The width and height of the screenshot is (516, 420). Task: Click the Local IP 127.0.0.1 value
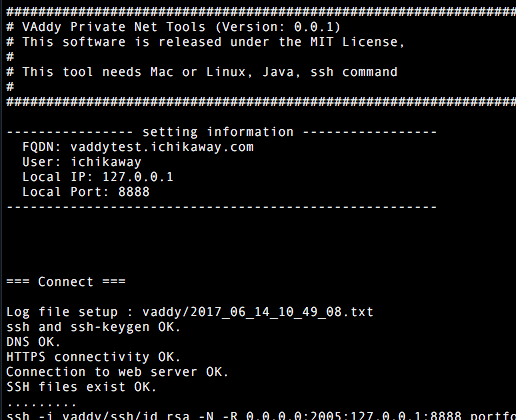[138, 177]
